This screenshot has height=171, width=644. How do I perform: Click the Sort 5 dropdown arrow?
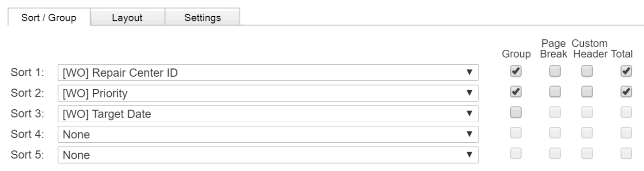coord(469,154)
